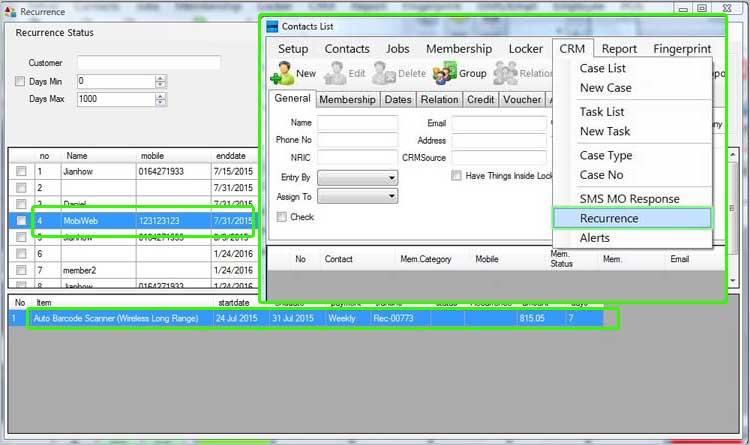Select the Auto Barcode Scanner item row
The image size is (750, 445).
click(306, 318)
